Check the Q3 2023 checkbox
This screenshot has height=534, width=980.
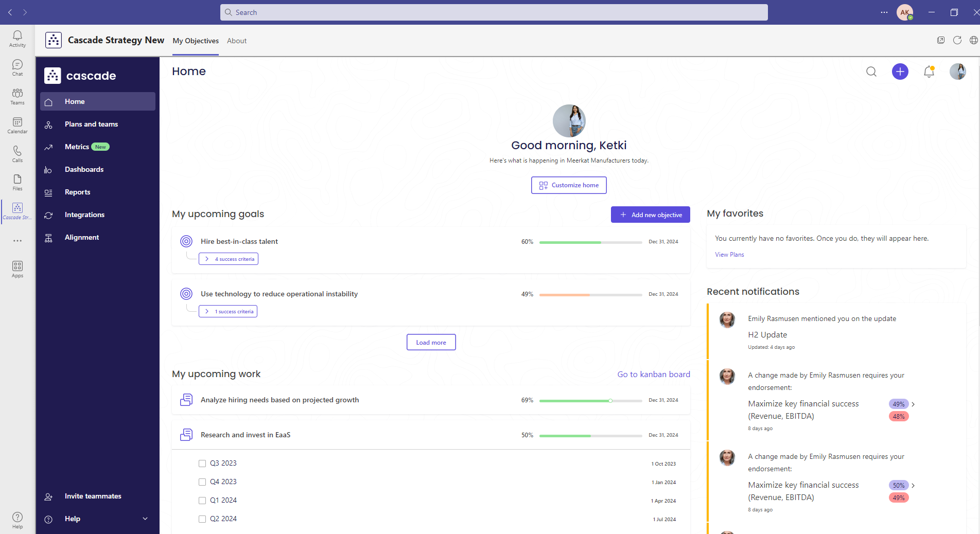pyautogui.click(x=202, y=463)
